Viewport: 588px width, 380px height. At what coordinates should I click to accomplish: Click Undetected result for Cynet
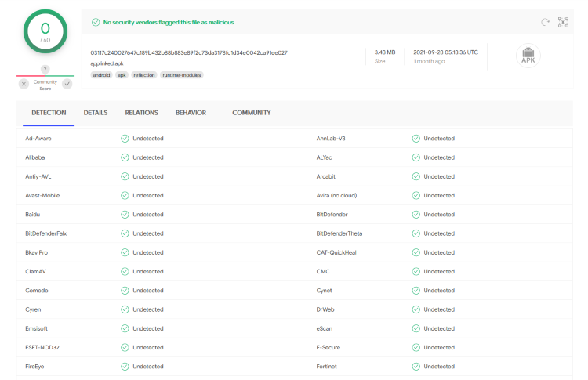439,291
